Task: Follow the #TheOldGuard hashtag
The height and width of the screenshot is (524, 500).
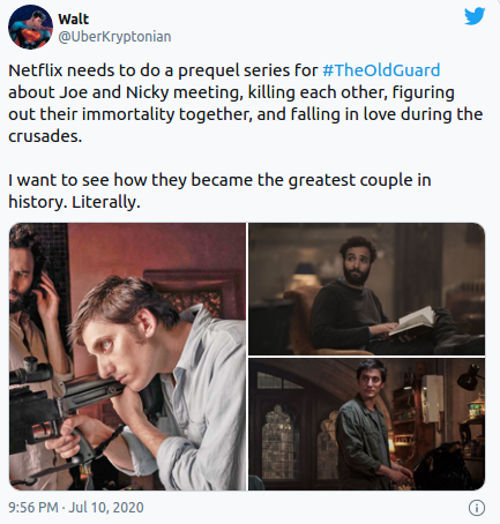Action: 381,71
